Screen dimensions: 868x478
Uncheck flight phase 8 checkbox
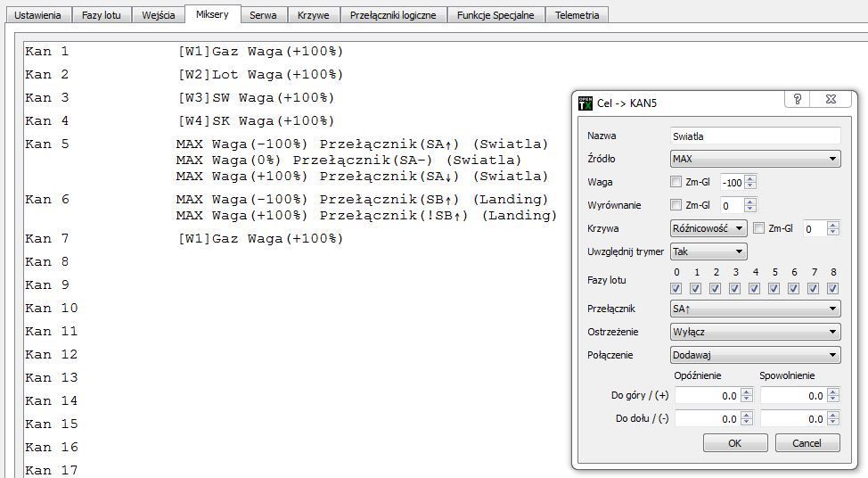pos(832,288)
